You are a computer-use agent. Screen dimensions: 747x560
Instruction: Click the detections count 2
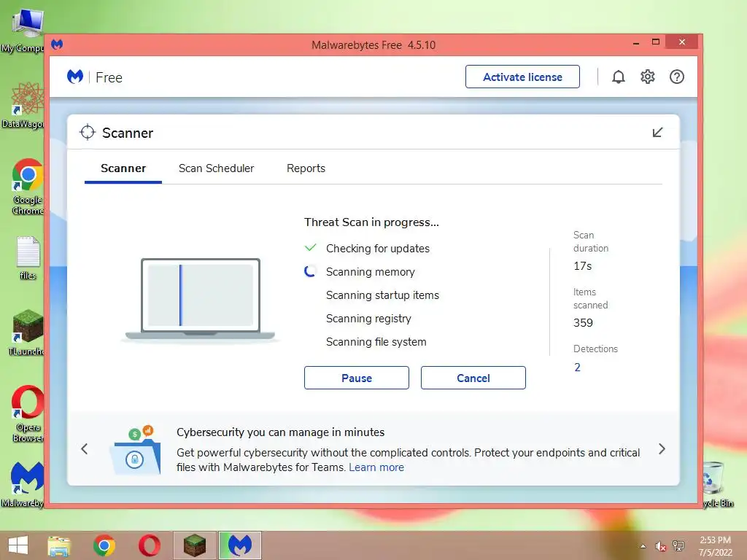point(578,367)
